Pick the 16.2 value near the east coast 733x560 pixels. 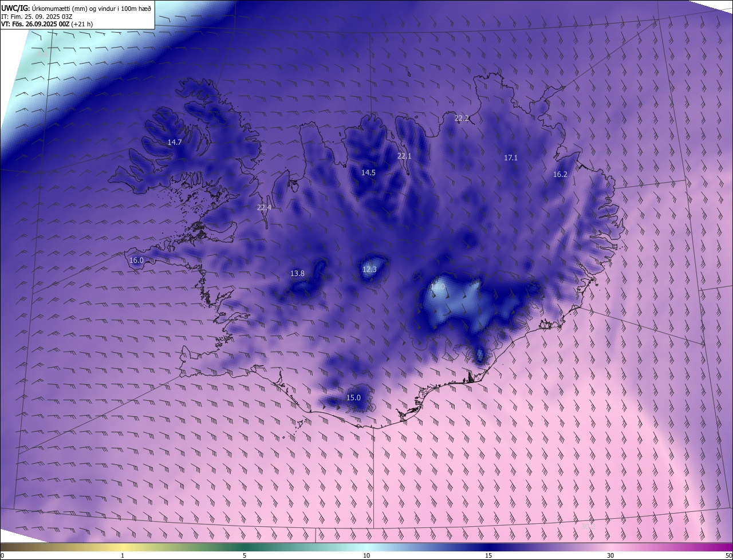click(560, 174)
